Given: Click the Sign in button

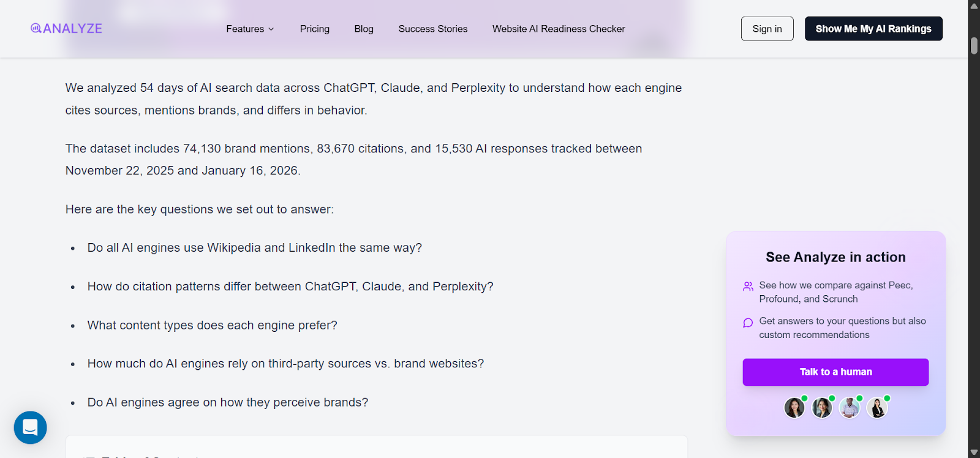Looking at the screenshot, I should coord(767,28).
